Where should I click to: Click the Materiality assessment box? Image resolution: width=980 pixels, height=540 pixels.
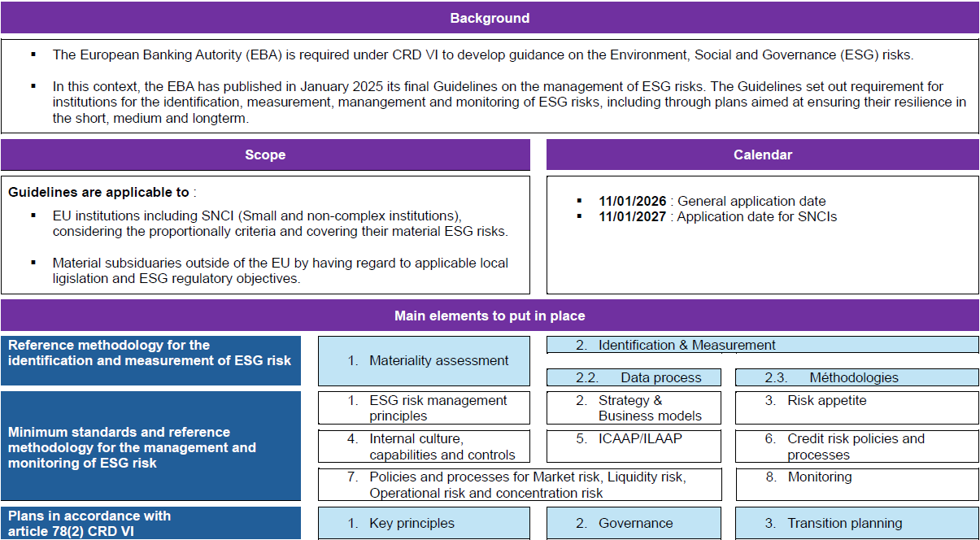424,360
